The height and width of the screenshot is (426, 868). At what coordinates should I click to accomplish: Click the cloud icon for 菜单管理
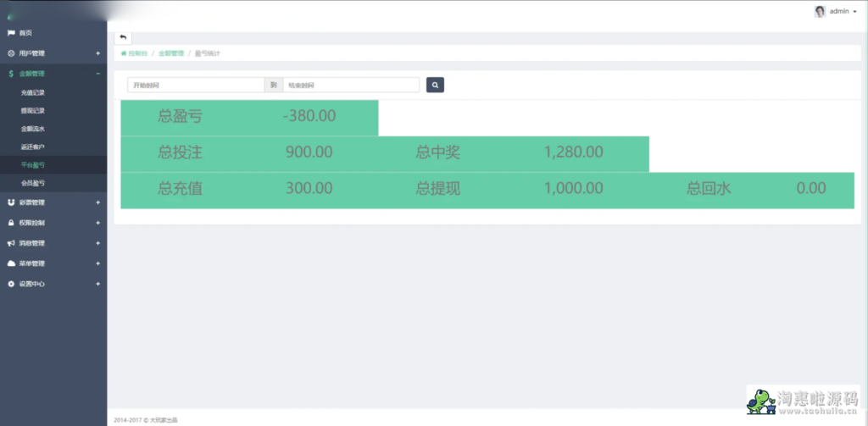click(11, 263)
